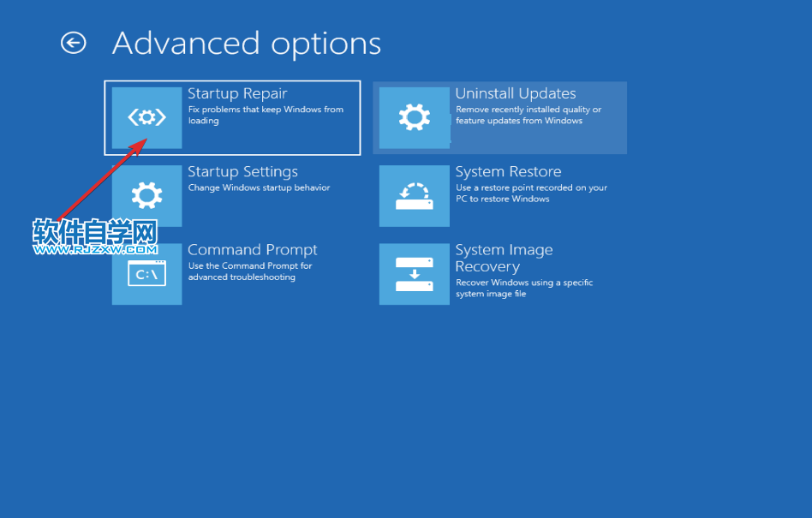Click 'Change Windows startup behavior' text
The height and width of the screenshot is (518, 812).
point(259,188)
